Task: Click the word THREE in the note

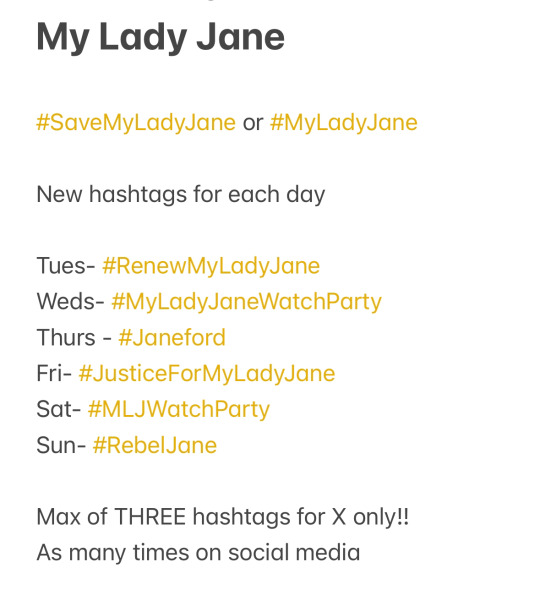Action: pos(150,517)
